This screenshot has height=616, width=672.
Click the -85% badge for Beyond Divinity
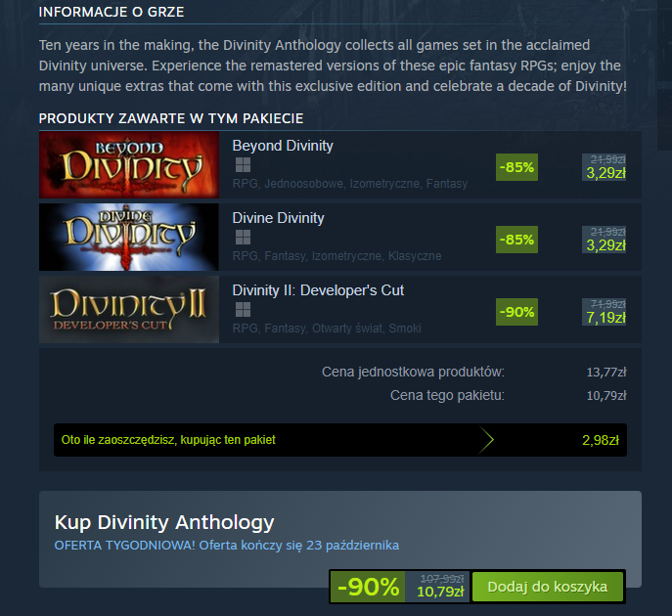(516, 167)
